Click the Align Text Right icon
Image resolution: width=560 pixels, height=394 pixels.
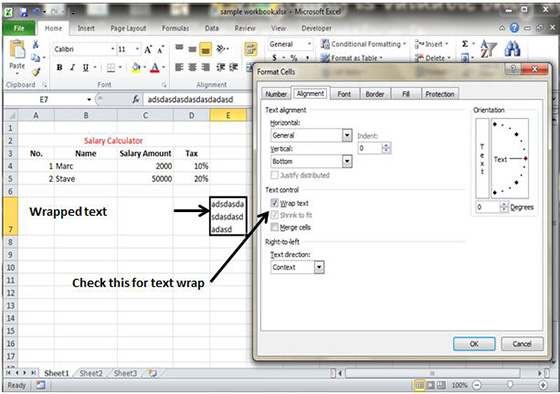[205, 67]
